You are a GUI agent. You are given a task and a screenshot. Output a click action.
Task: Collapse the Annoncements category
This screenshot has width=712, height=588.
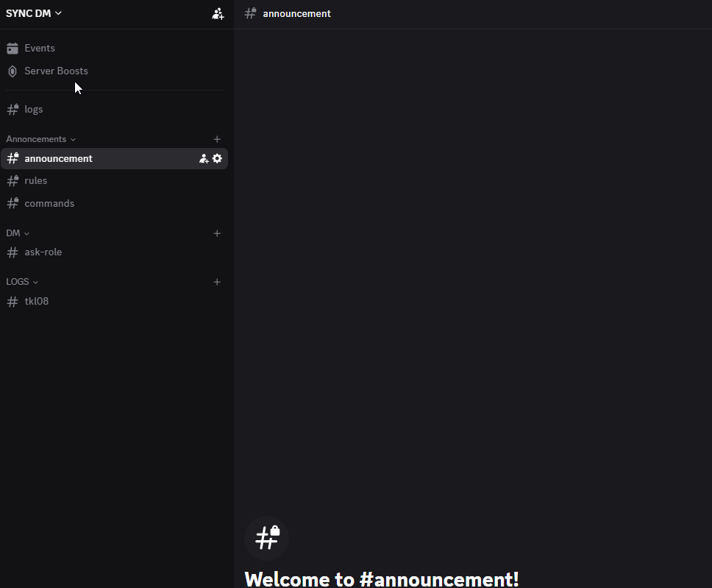(40, 139)
